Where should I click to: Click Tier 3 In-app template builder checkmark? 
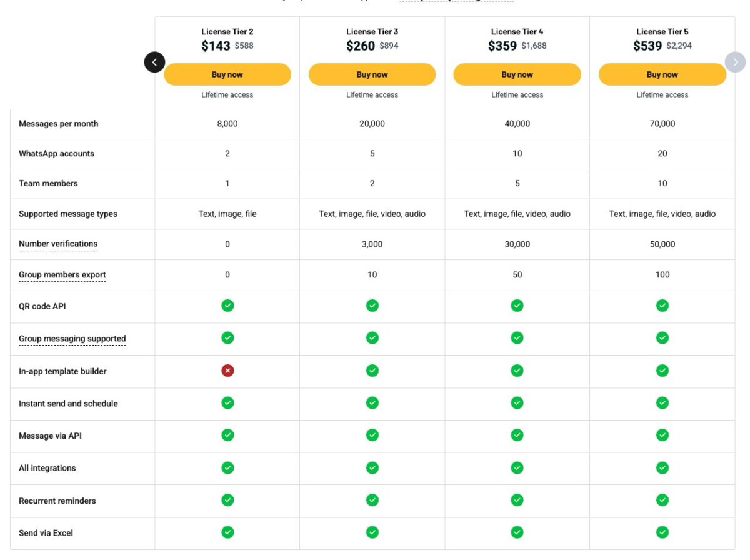click(372, 371)
